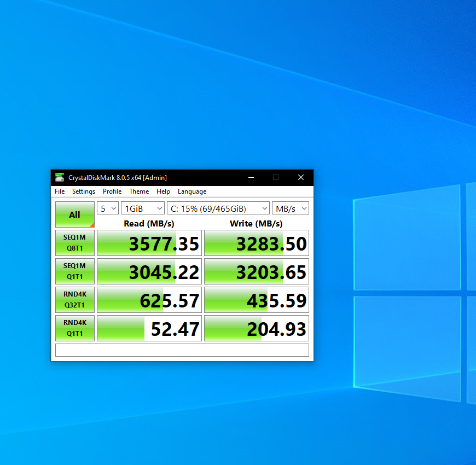Screen dimensions: 476x465
Task: Click the CrystalDiskMark title bar app icon
Action: click(60, 178)
